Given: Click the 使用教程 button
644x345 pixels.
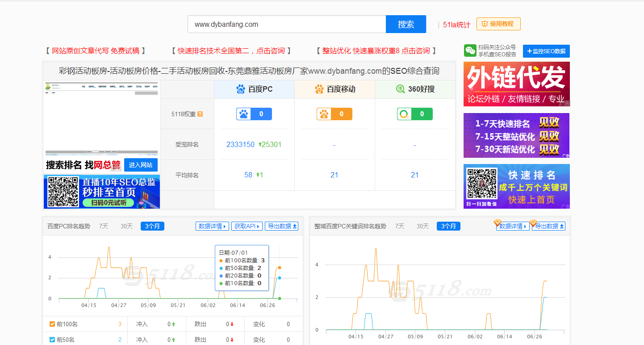Looking at the screenshot, I should coord(498,24).
